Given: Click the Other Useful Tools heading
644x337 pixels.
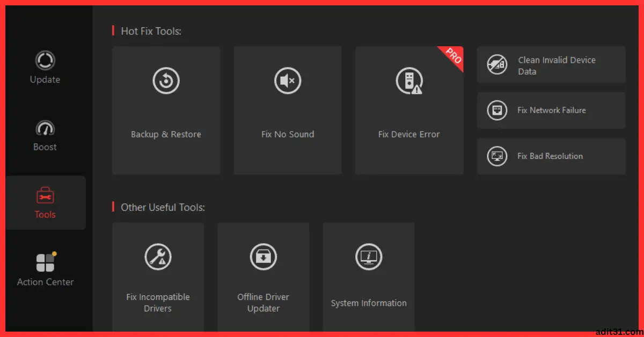Looking at the screenshot, I should tap(163, 207).
